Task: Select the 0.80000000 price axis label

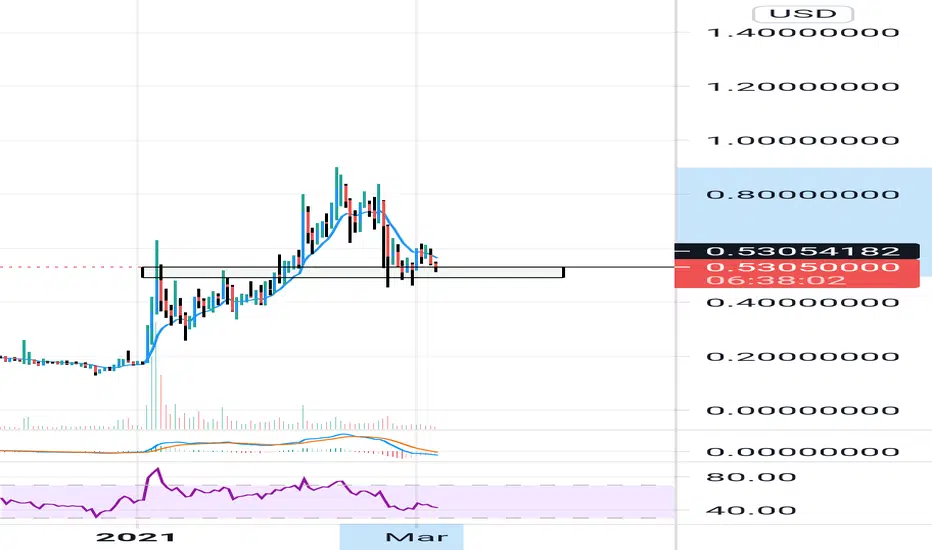Action: click(x=803, y=194)
